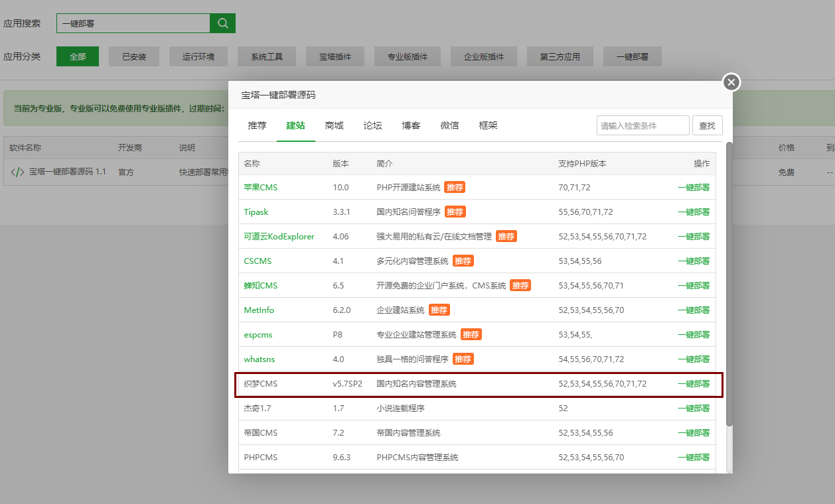Deploy 苹果CMS with 一键部署 link

[x=693, y=188]
